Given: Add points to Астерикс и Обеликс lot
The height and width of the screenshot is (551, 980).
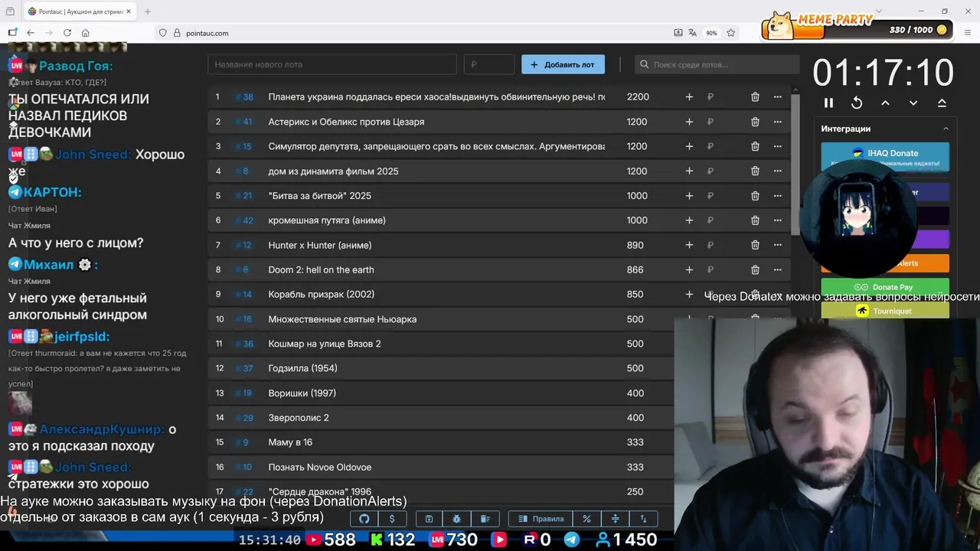Looking at the screenshot, I should pos(689,122).
